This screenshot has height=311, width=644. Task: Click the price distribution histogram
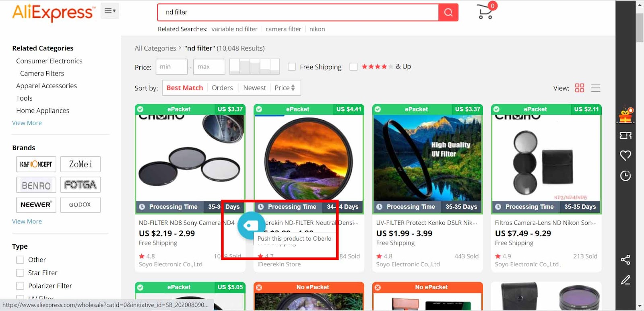coord(254,67)
